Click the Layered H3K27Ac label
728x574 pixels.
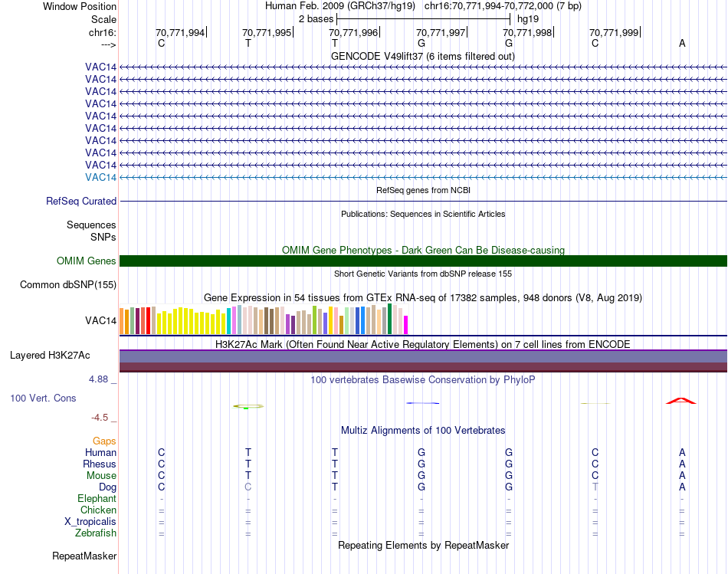(x=50, y=356)
